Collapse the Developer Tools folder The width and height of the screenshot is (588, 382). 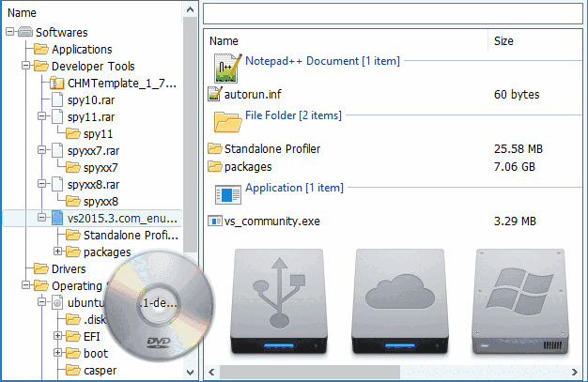25,66
